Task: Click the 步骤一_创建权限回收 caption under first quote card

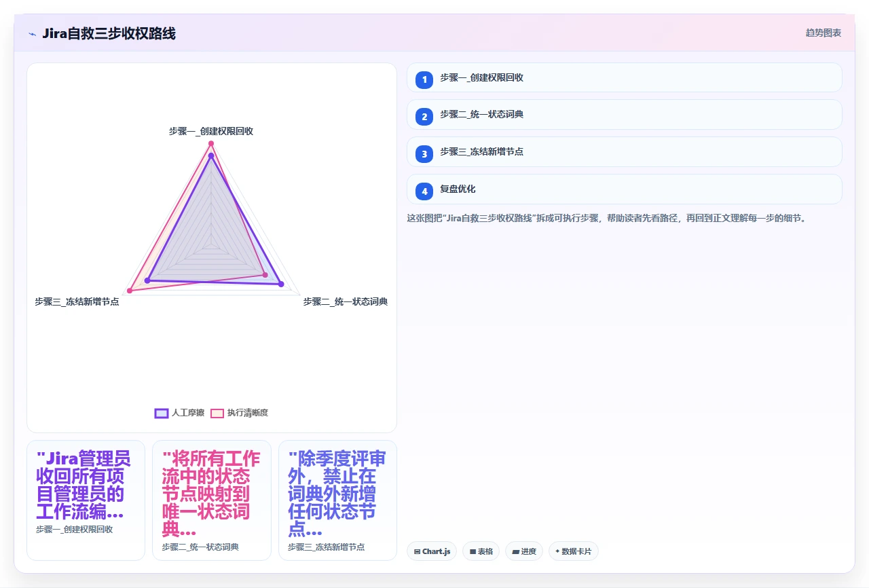Action: (75, 529)
